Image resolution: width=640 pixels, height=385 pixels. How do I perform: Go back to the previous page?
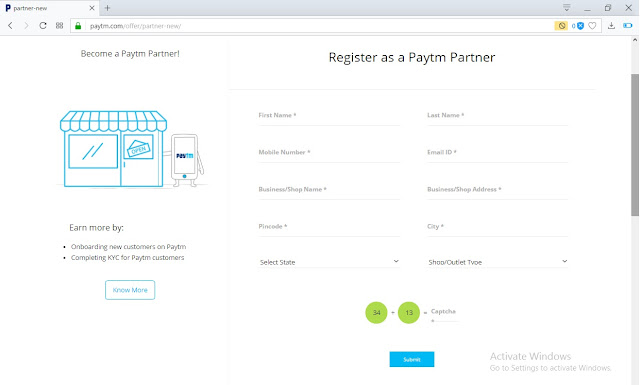11,26
